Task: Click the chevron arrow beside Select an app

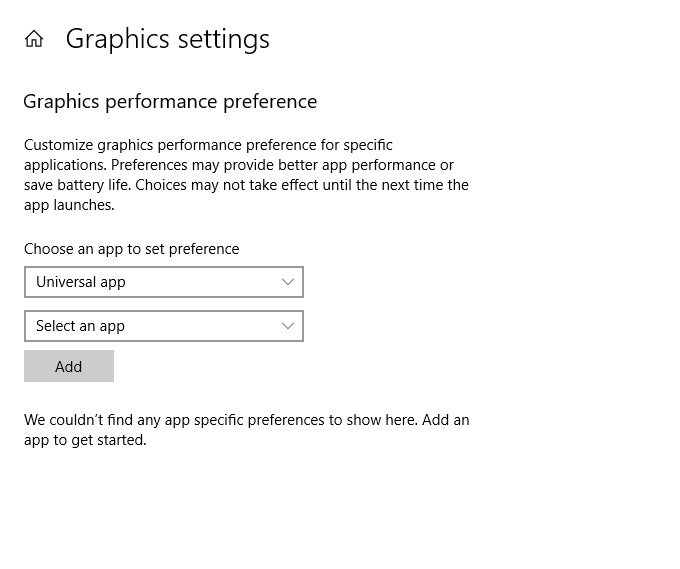Action: pyautogui.click(x=288, y=326)
